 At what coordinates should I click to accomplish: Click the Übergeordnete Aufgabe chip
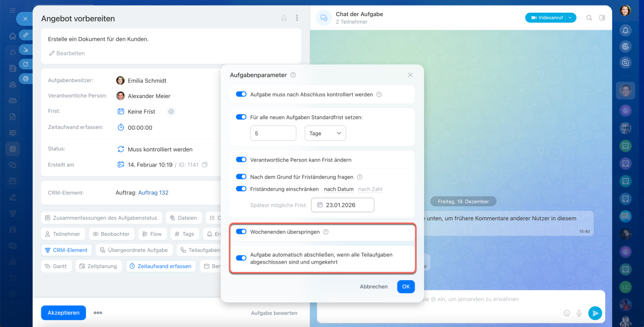(134, 250)
